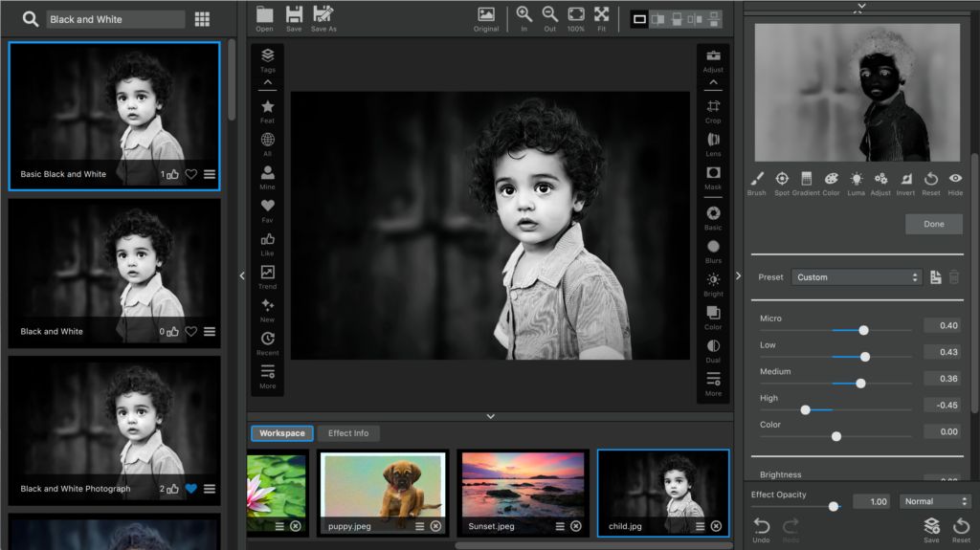
Task: Switch to the Effect Info tab
Action: click(348, 433)
